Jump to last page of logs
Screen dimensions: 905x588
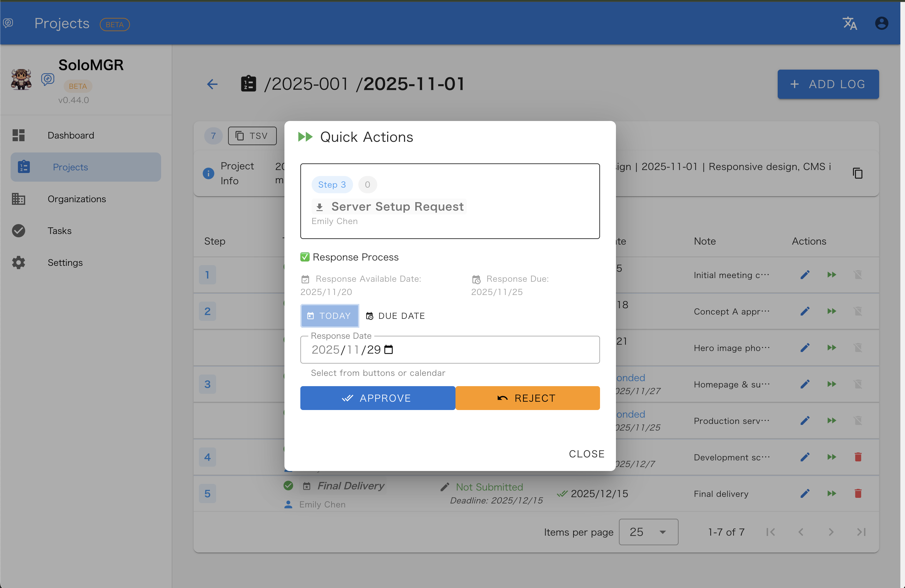[861, 532]
